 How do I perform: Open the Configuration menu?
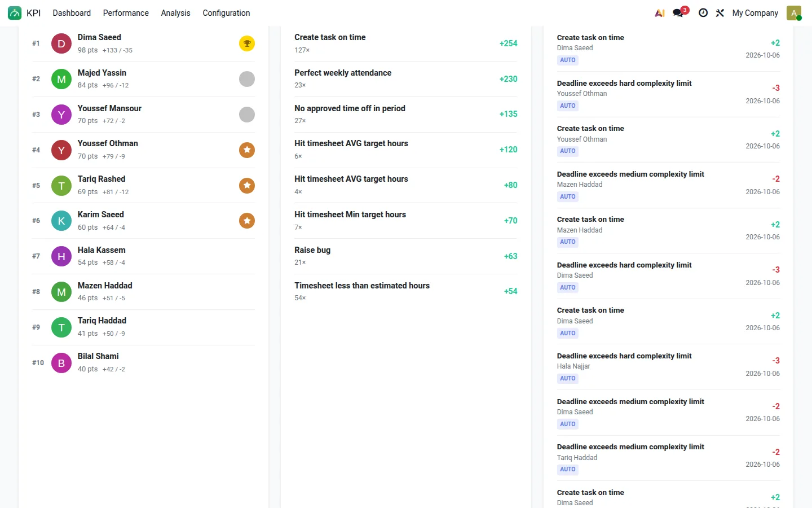(226, 13)
